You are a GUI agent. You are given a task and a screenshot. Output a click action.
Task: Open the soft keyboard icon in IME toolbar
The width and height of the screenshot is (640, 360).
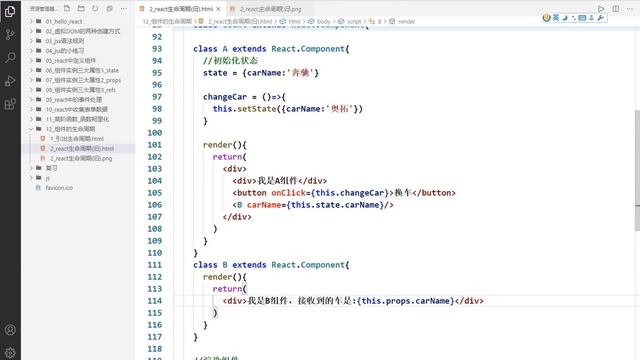[582, 18]
